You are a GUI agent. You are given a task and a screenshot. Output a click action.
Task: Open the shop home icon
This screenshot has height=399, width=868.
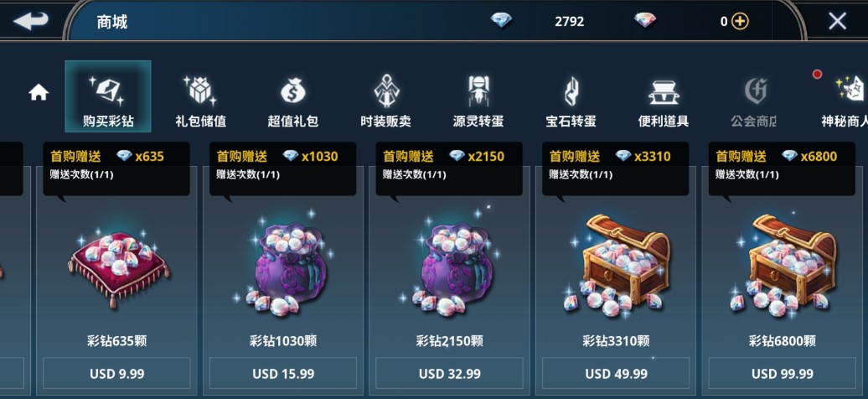tap(39, 92)
